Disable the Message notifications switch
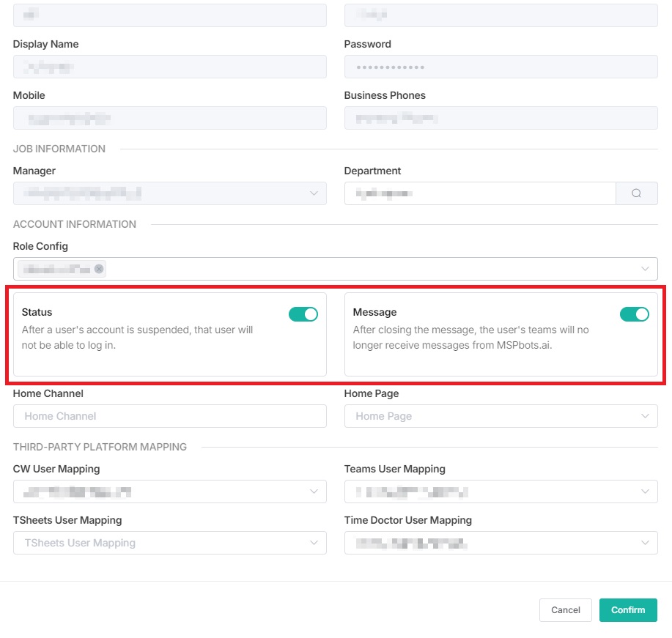672x638 pixels. click(635, 314)
